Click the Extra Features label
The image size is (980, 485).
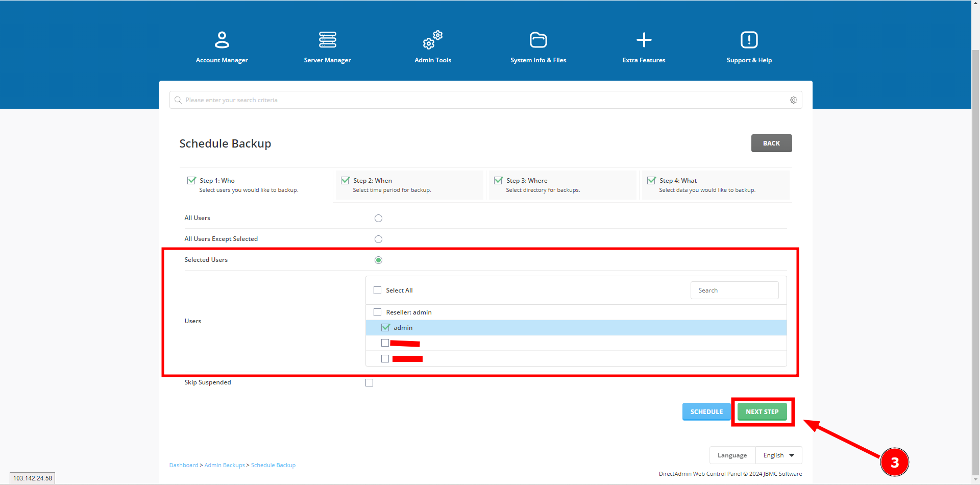click(644, 60)
